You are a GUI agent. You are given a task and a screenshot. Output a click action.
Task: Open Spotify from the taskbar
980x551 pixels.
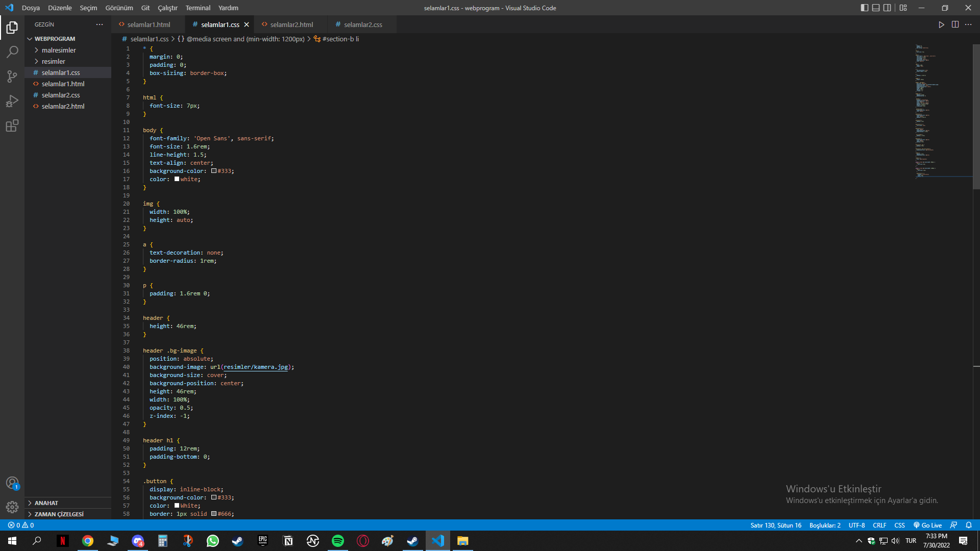point(338,541)
